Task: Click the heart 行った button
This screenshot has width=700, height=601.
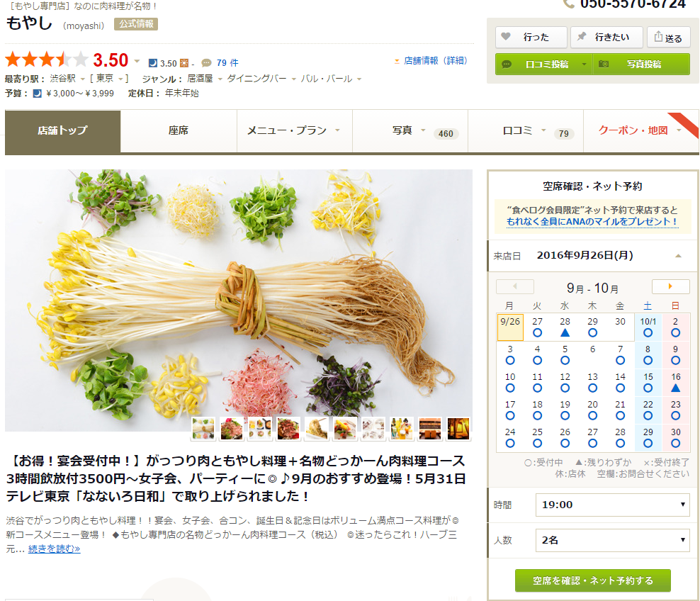Action: pyautogui.click(x=531, y=37)
